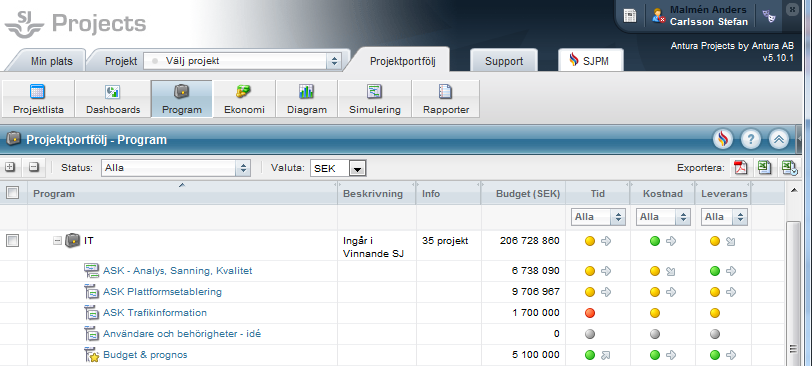Click the table scrollbar up arrow
Image resolution: width=812 pixels, height=366 pixels.
tap(793, 191)
